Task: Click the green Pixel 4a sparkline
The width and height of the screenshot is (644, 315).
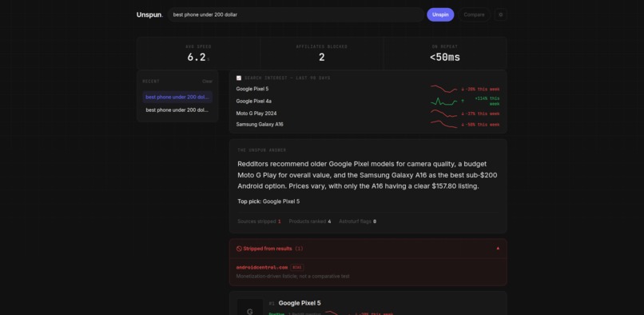Action: point(443,102)
